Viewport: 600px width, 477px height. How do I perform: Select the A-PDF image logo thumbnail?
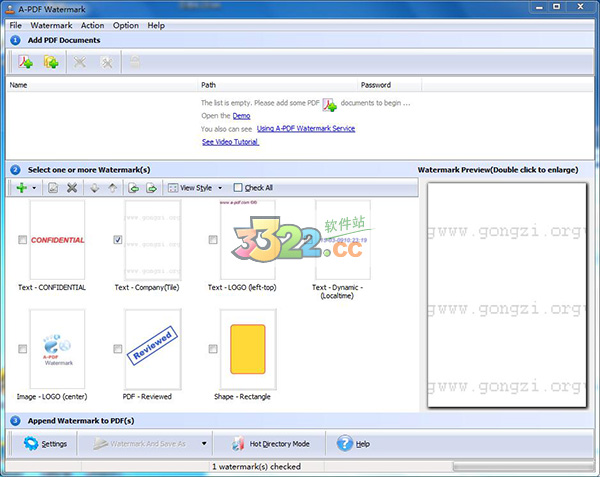(57, 349)
